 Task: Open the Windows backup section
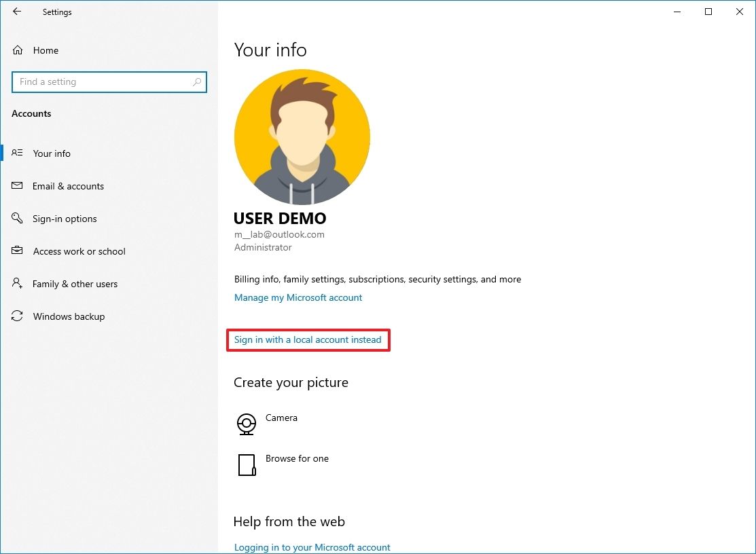(69, 316)
